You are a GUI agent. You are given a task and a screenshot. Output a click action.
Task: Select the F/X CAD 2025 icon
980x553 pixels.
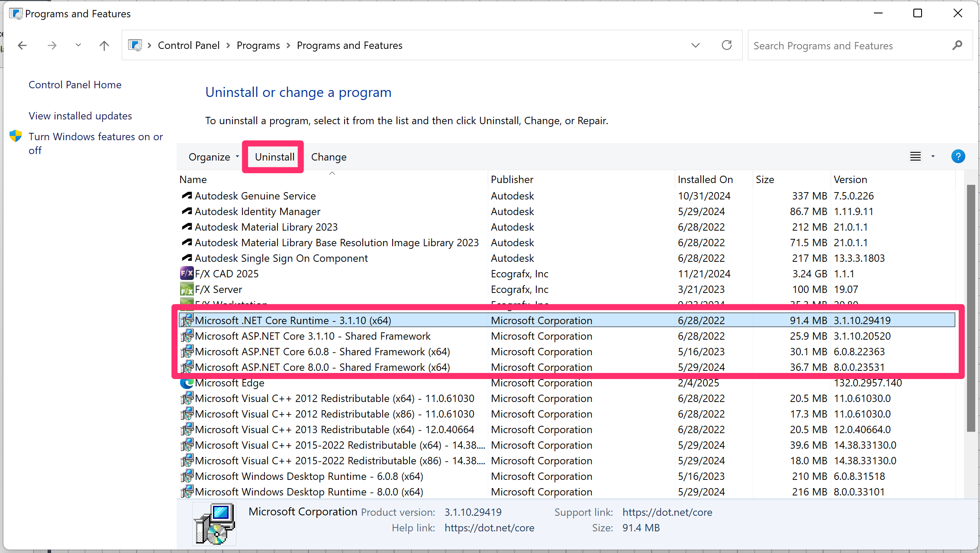tap(187, 273)
